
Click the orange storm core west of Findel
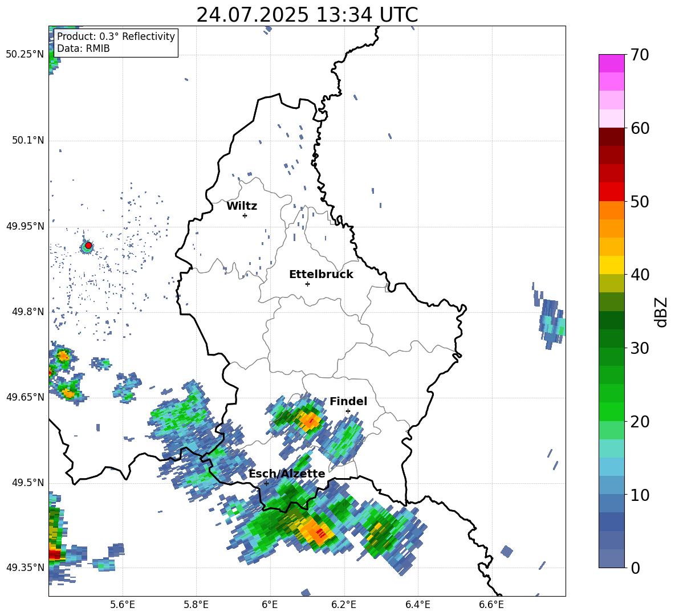pos(309,420)
